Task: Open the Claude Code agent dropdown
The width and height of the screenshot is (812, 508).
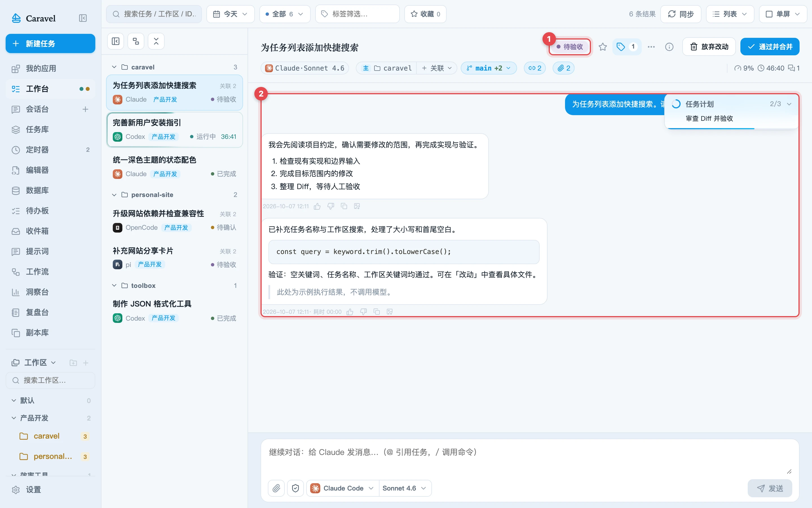Action: 342,488
